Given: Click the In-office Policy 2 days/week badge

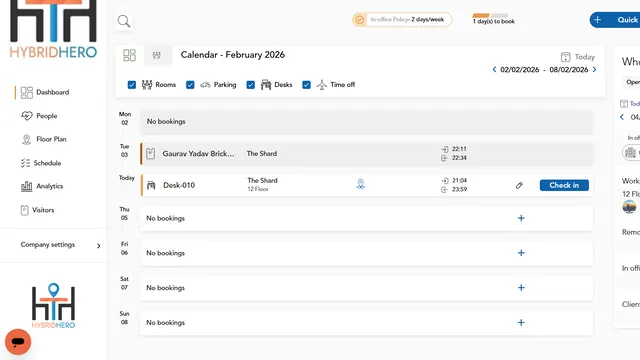Looking at the screenshot, I should [402, 20].
